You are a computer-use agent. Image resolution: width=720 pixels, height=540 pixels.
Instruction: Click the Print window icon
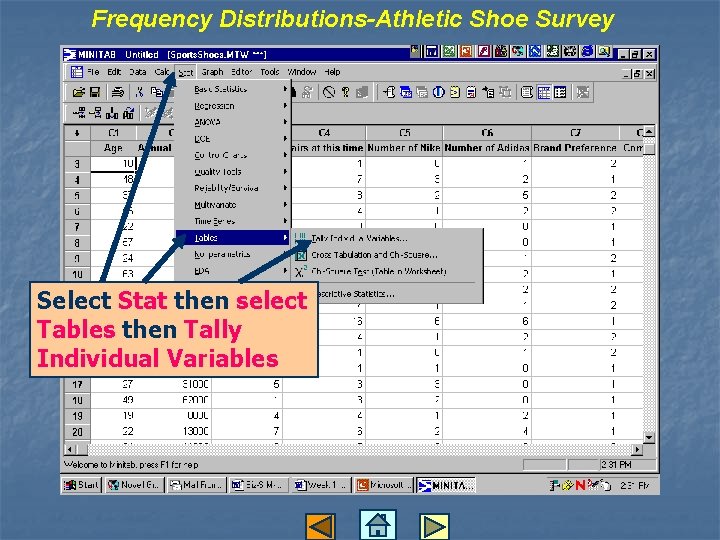click(x=118, y=93)
